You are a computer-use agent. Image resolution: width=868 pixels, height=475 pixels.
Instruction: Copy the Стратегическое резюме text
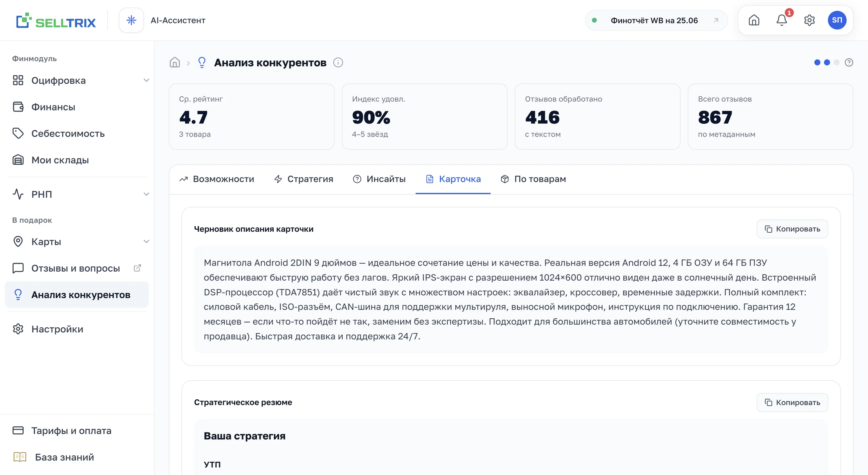[x=792, y=402]
